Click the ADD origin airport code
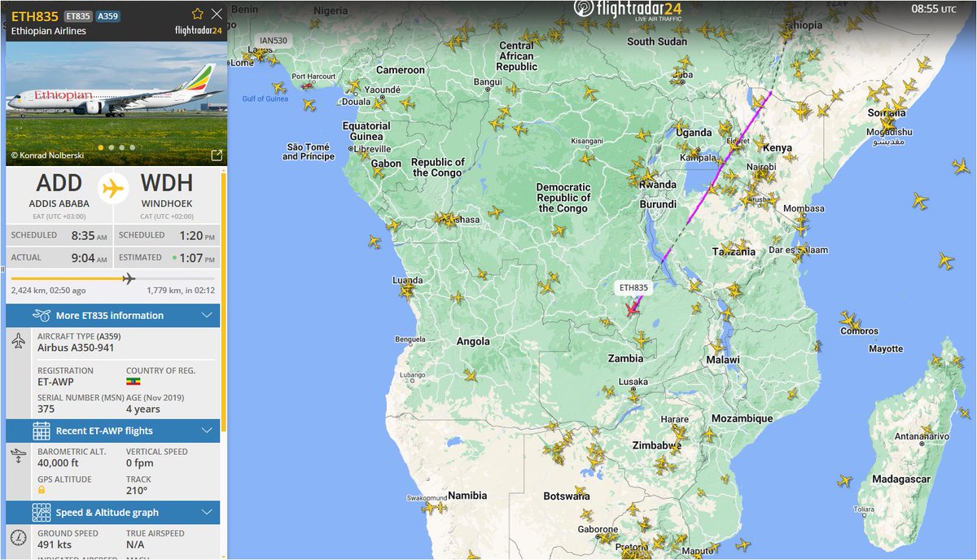 [59, 185]
